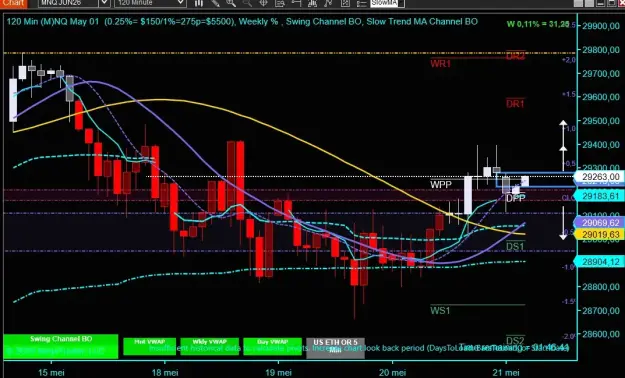
Task: Toggle the US ETH OR 5 Min button
Action: 335,348
